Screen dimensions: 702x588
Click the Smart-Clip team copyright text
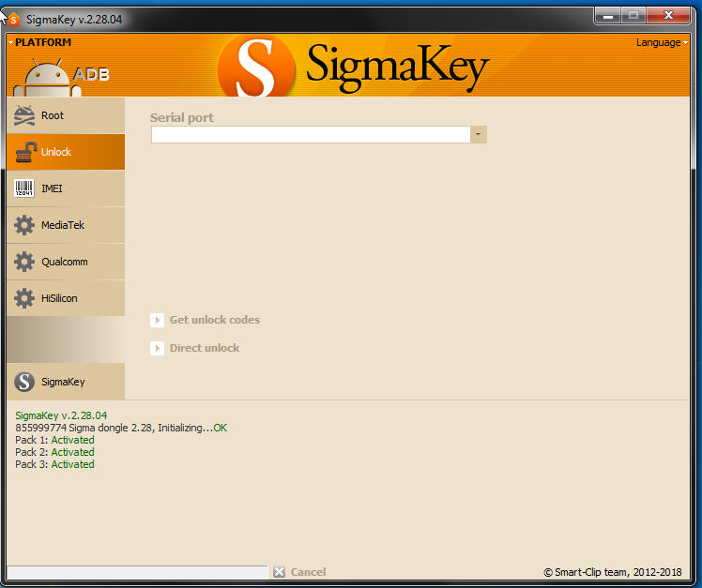coord(613,572)
